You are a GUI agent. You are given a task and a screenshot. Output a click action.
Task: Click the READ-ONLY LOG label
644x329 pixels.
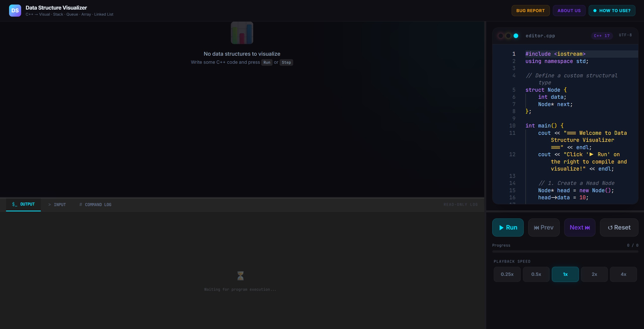[x=461, y=205]
